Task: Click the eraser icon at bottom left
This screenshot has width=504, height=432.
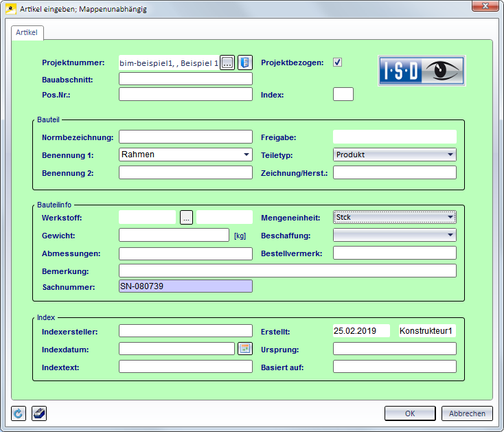Action: coord(39,413)
